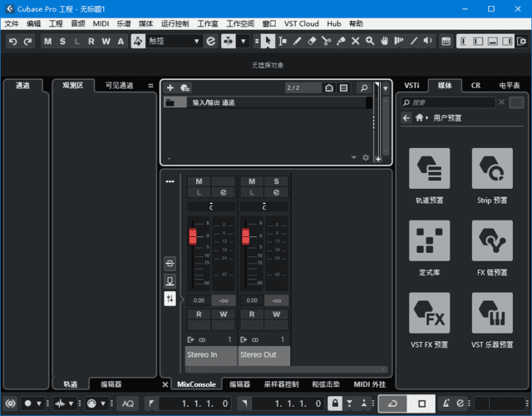Viewport: 532px width, 416px height.
Task: Open the automation mode dropdown
Action: pos(196,42)
